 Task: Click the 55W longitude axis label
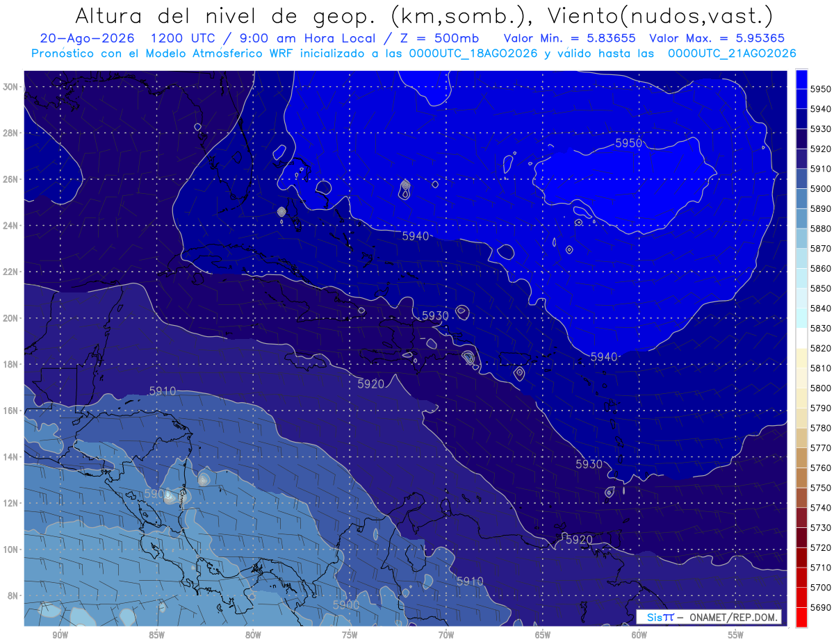pos(736,636)
